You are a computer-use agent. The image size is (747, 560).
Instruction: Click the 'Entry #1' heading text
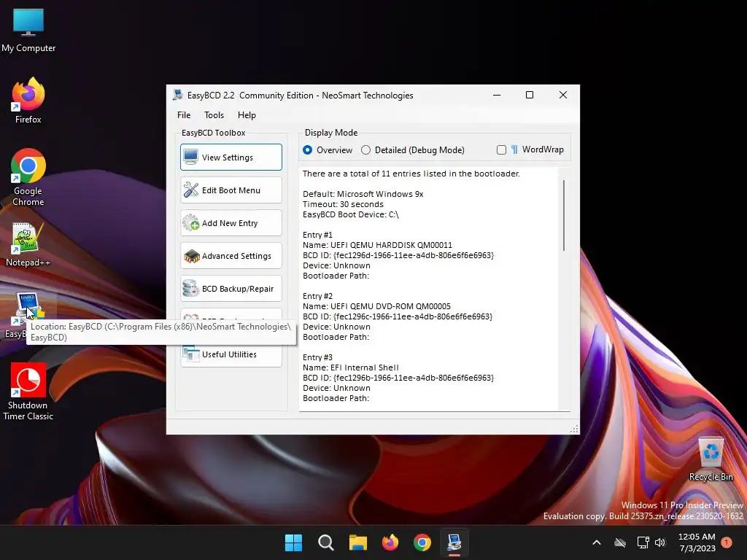pos(317,235)
